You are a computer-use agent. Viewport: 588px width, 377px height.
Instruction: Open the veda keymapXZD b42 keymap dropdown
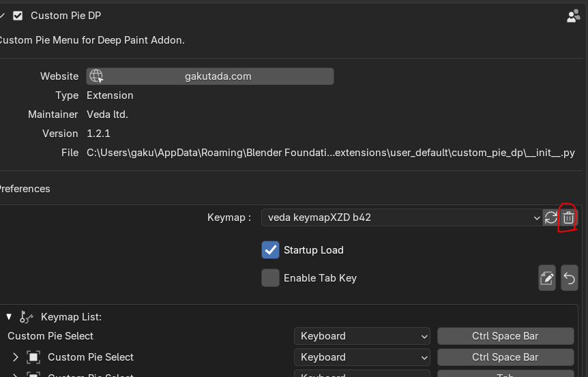(x=401, y=217)
